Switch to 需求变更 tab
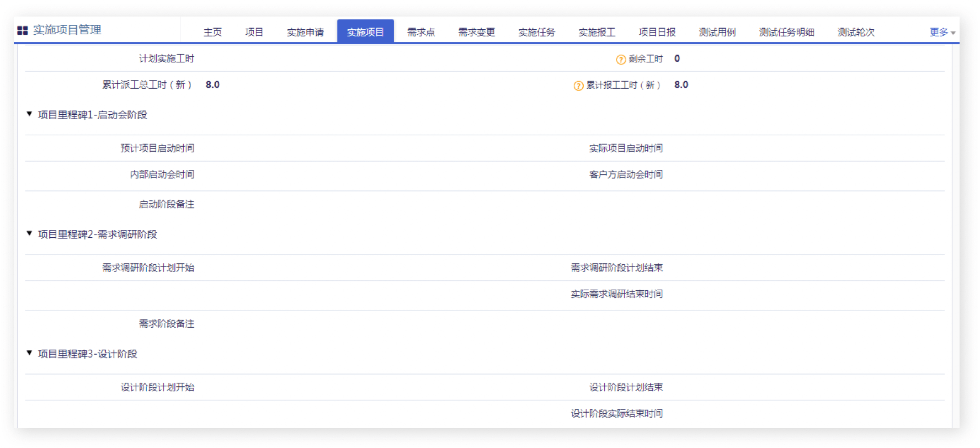 477,32
